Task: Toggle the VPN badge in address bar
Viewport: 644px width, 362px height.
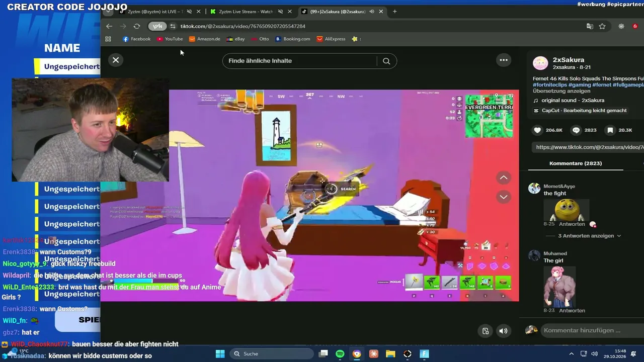Action: click(157, 26)
